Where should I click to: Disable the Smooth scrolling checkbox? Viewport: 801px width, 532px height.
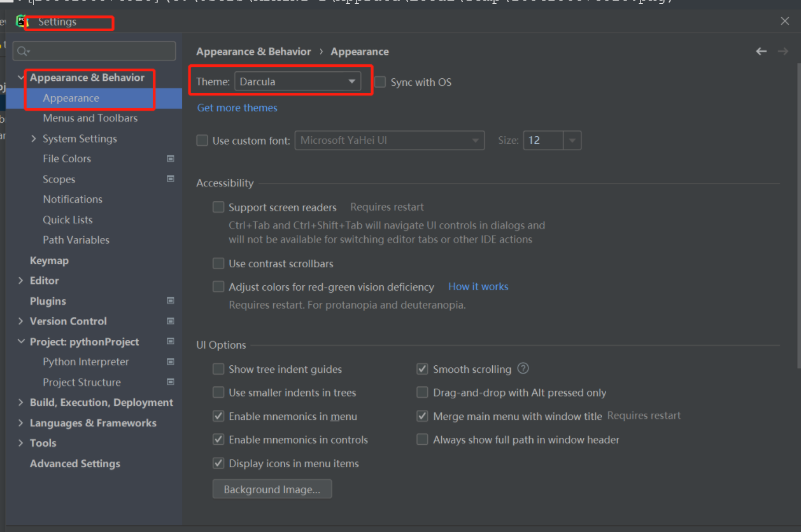click(422, 369)
